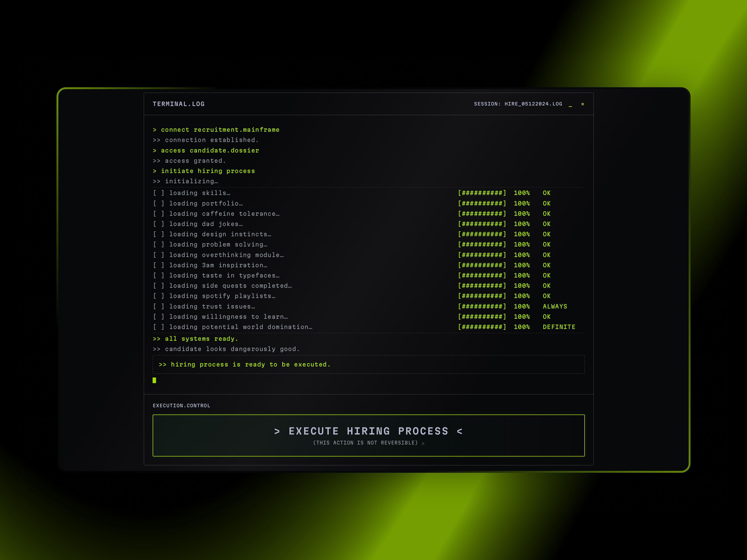Click the 'connection established.' output line
The image size is (747, 560).
206,140
